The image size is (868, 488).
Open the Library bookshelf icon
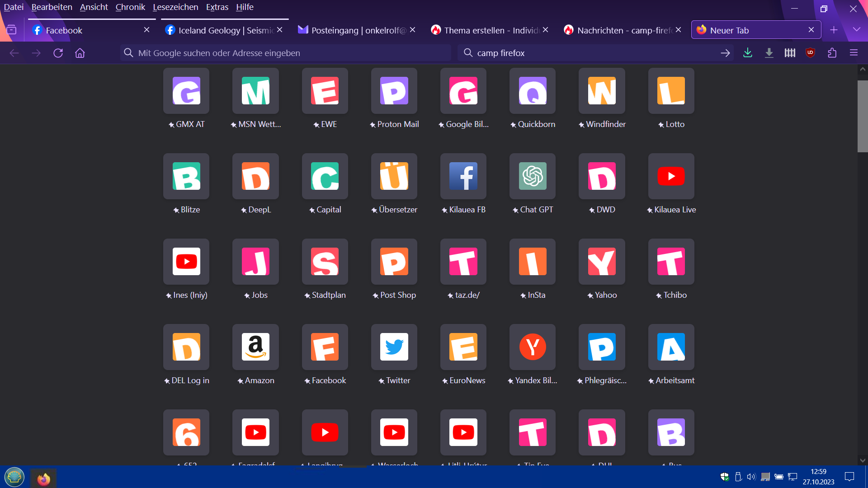pyautogui.click(x=789, y=53)
